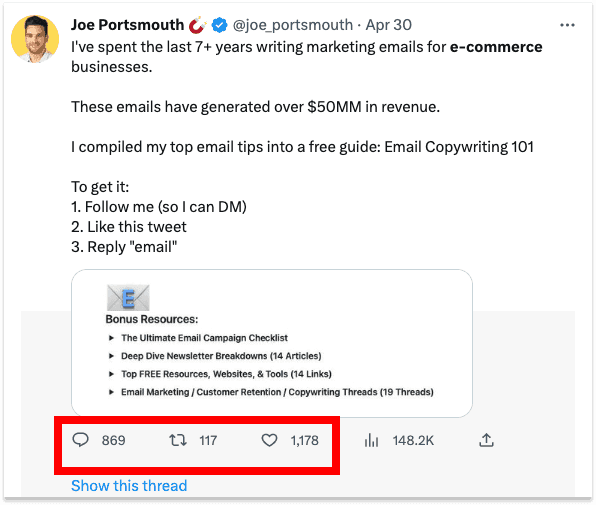The width and height of the screenshot is (596, 505).
Task: Open Show this thread link
Action: (x=129, y=486)
